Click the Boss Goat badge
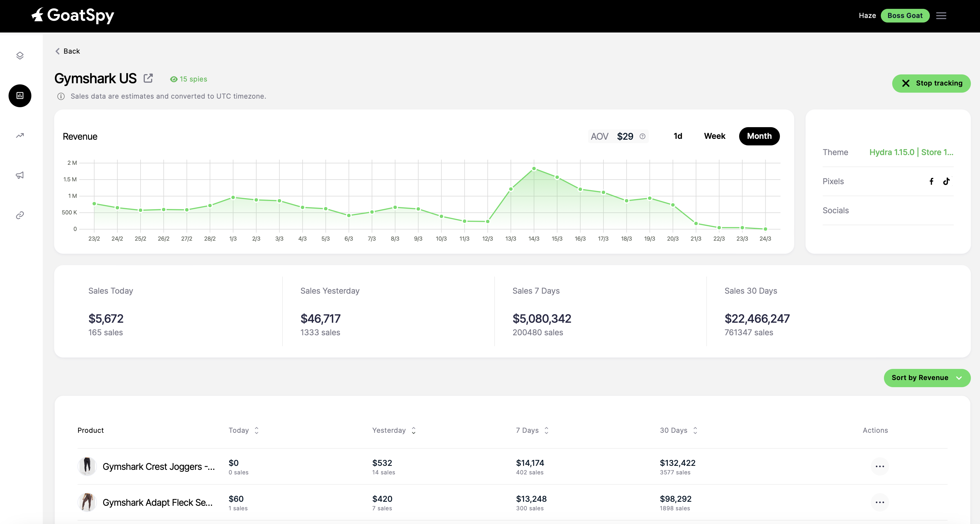The image size is (980, 524). pos(905,16)
